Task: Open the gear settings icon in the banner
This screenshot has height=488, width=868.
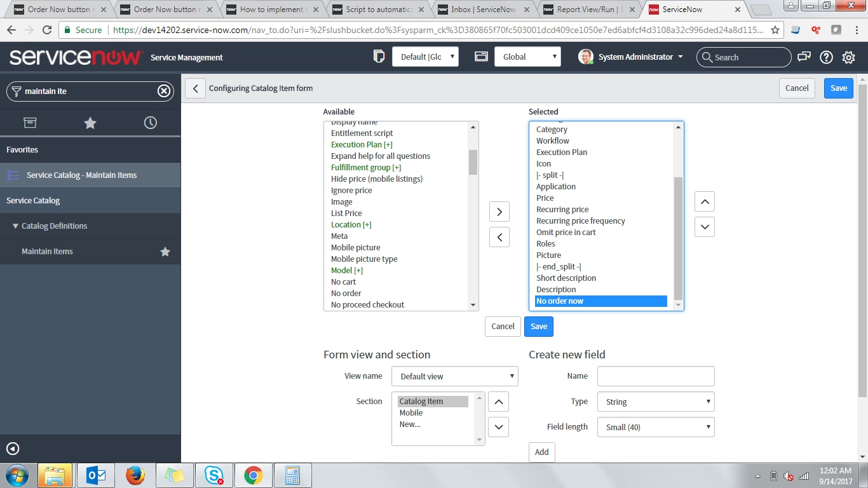Action: click(848, 57)
